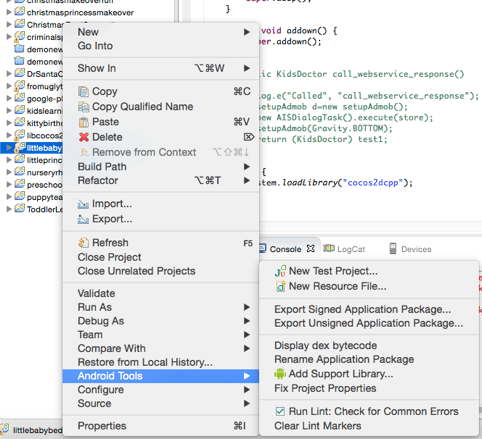The image size is (482, 439).
Task: Click the kittybirth project icon
Action: click(20, 122)
